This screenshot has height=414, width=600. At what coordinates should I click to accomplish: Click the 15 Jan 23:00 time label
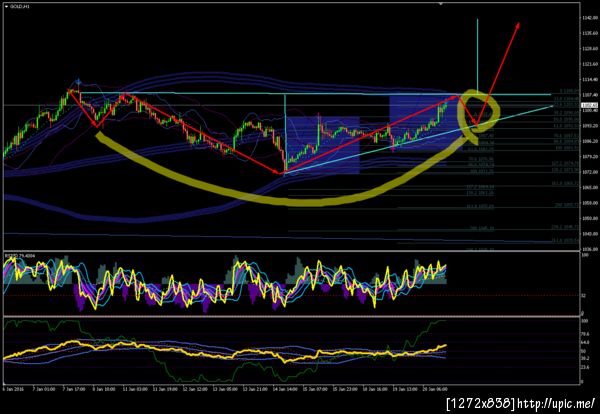[347, 389]
